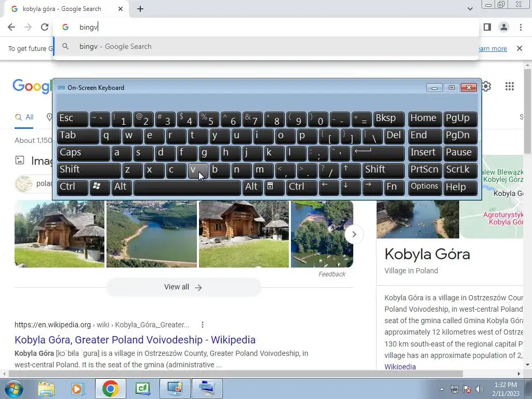The height and width of the screenshot is (399, 532).
Task: Open the Chrome profile avatar
Action: (x=504, y=27)
